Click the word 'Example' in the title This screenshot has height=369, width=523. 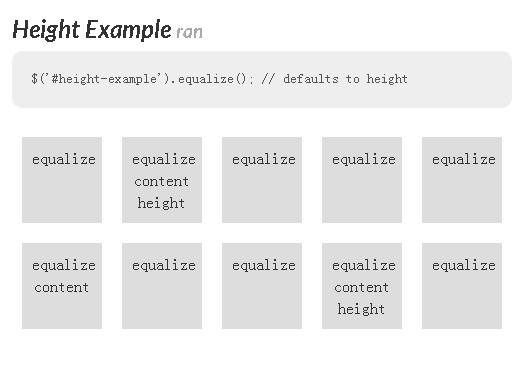pos(128,30)
